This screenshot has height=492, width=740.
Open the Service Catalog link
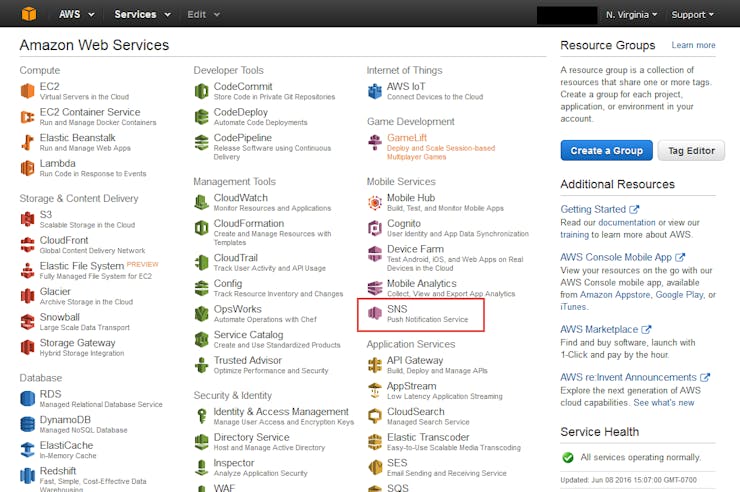[248, 334]
